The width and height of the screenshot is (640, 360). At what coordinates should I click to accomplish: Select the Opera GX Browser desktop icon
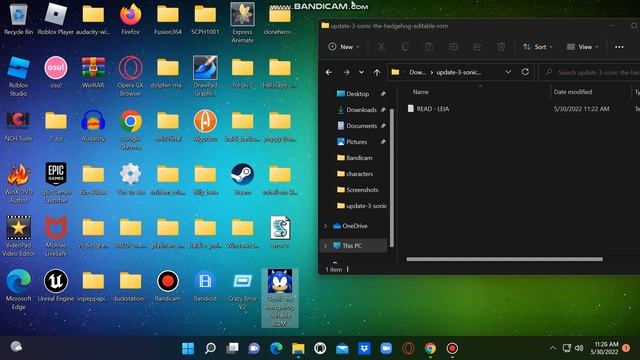(131, 76)
